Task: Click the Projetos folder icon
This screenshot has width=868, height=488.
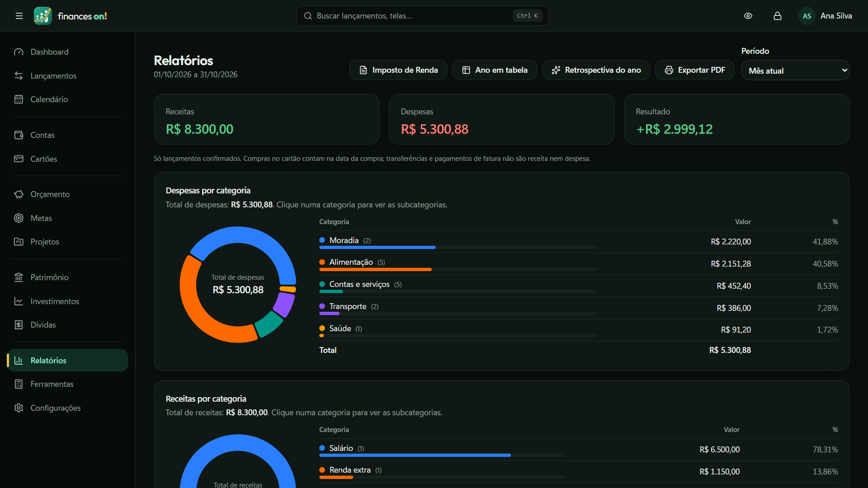Action: (x=19, y=242)
